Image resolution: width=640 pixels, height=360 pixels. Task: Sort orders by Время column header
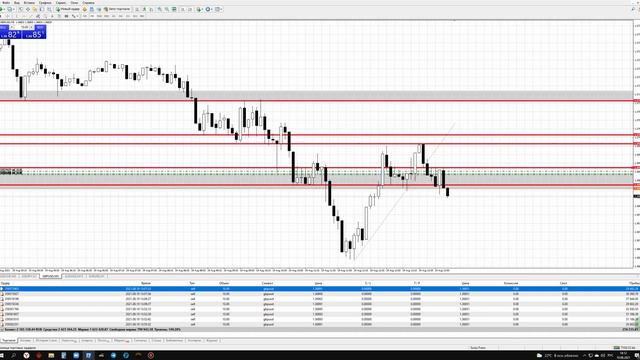tap(146, 283)
